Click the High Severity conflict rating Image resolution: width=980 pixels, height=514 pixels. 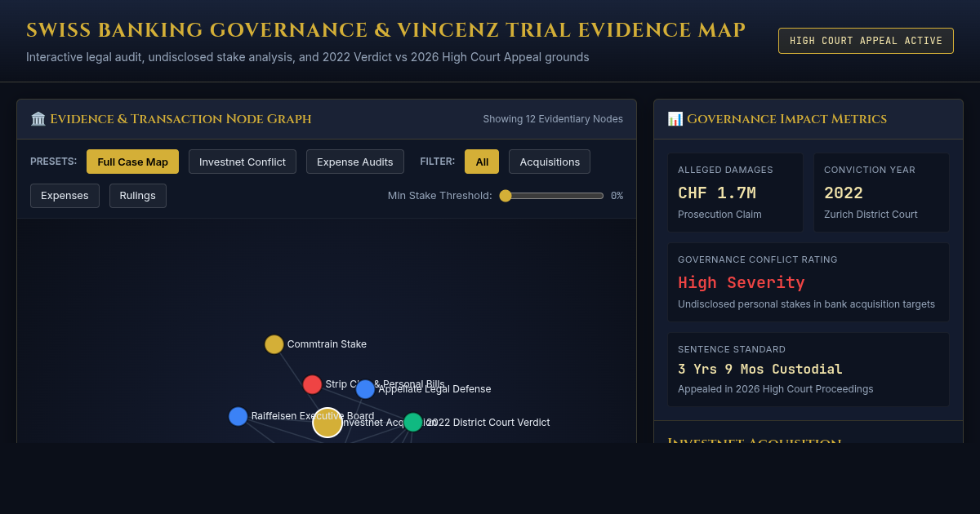click(742, 283)
